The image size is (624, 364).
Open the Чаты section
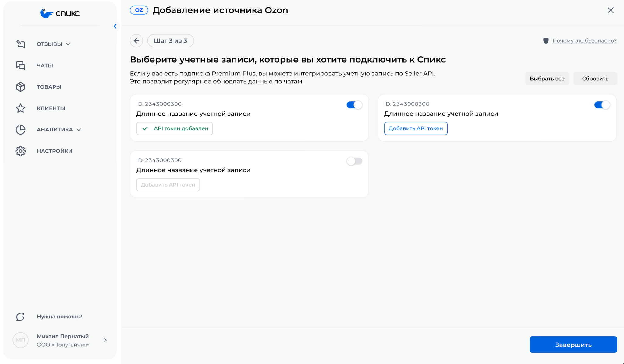(45, 65)
